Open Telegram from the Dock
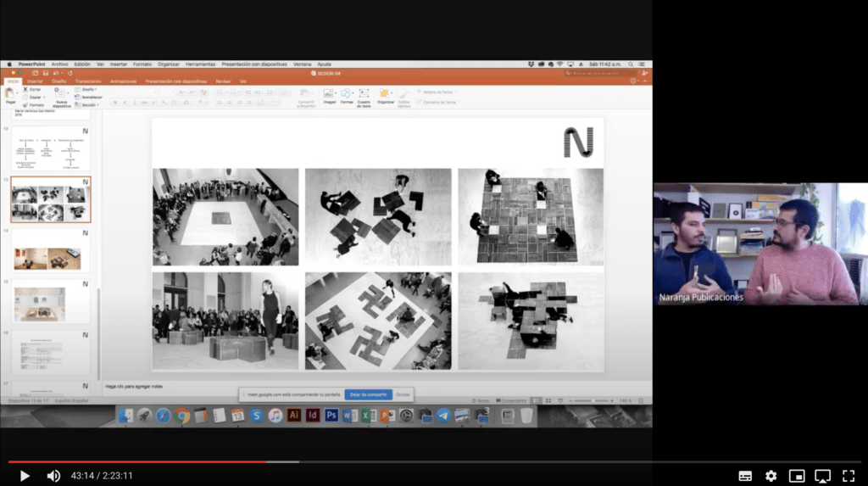Image resolution: width=868 pixels, height=486 pixels. [x=443, y=416]
